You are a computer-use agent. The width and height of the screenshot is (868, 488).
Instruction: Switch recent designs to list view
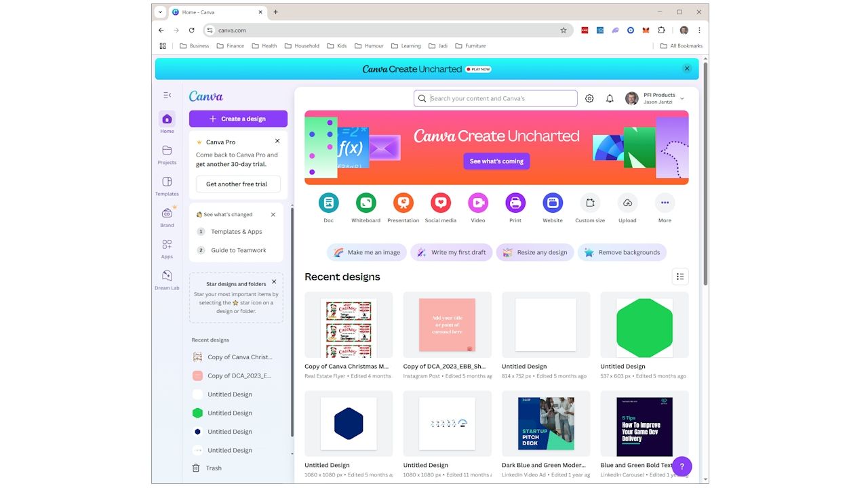coord(680,277)
